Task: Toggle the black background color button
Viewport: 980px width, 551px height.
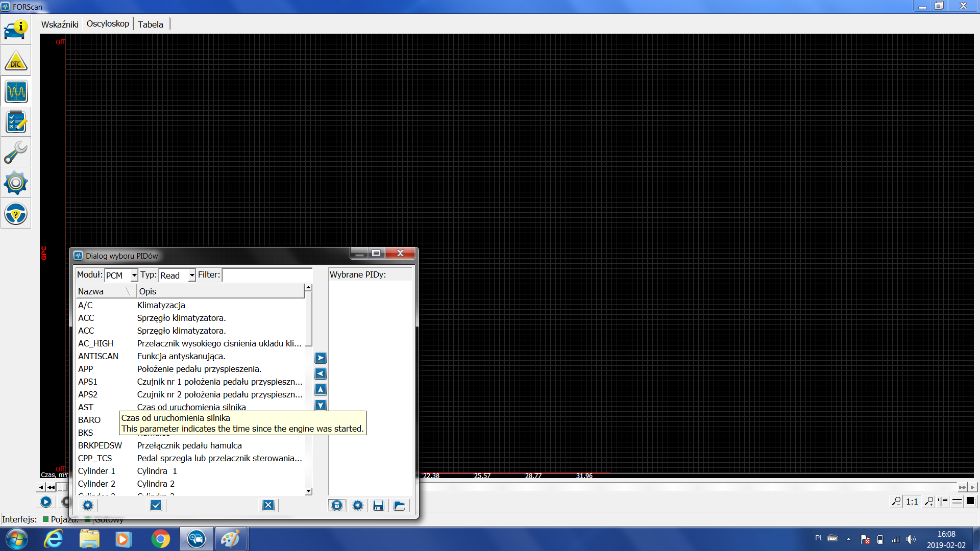Action: (970, 502)
